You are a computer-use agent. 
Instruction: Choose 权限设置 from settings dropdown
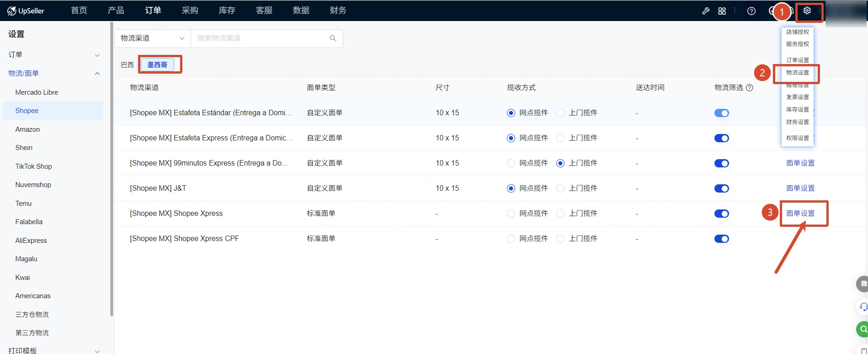point(798,138)
